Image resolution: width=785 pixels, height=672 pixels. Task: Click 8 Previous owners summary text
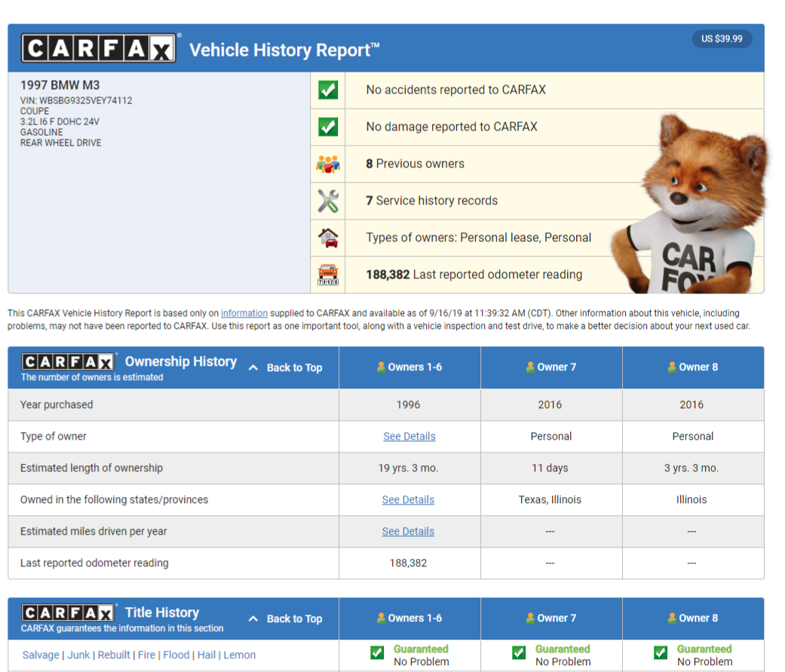pyautogui.click(x=415, y=164)
